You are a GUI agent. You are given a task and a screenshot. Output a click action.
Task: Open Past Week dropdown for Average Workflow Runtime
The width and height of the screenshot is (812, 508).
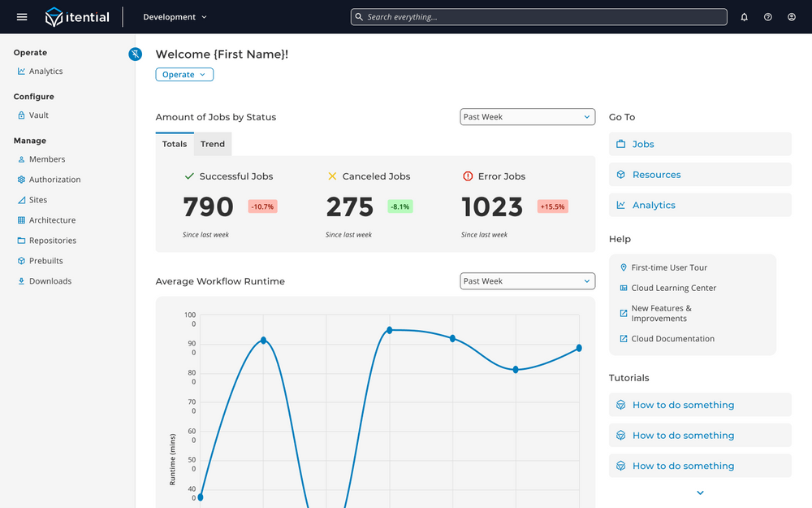coord(527,281)
